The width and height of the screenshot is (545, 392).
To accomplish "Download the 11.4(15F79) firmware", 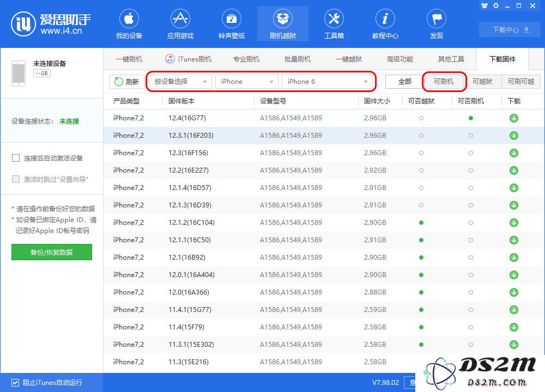I will [514, 327].
